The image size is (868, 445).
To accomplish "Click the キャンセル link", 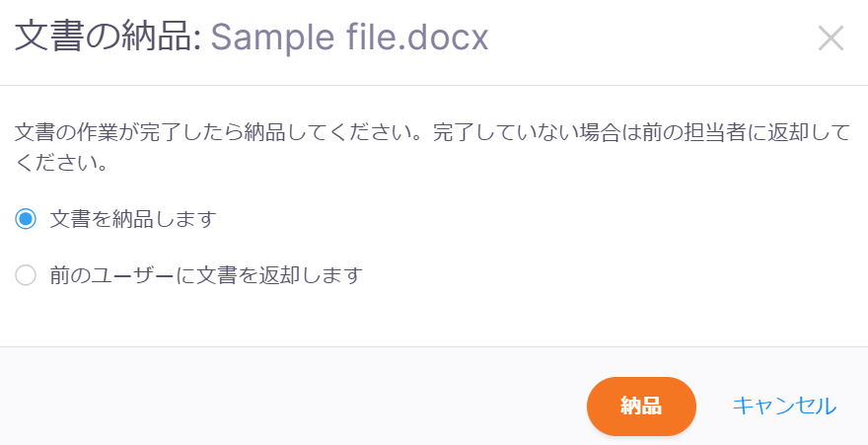I will 784,406.
